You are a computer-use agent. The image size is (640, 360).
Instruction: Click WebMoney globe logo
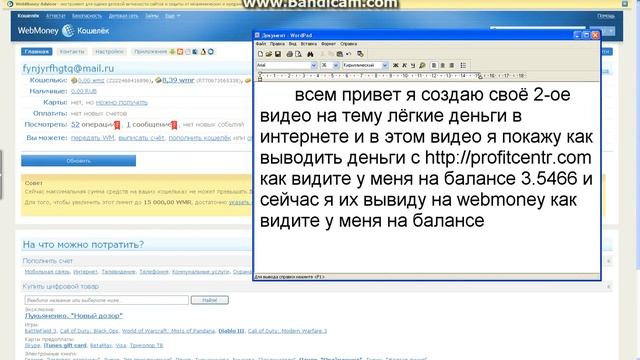pos(68,31)
